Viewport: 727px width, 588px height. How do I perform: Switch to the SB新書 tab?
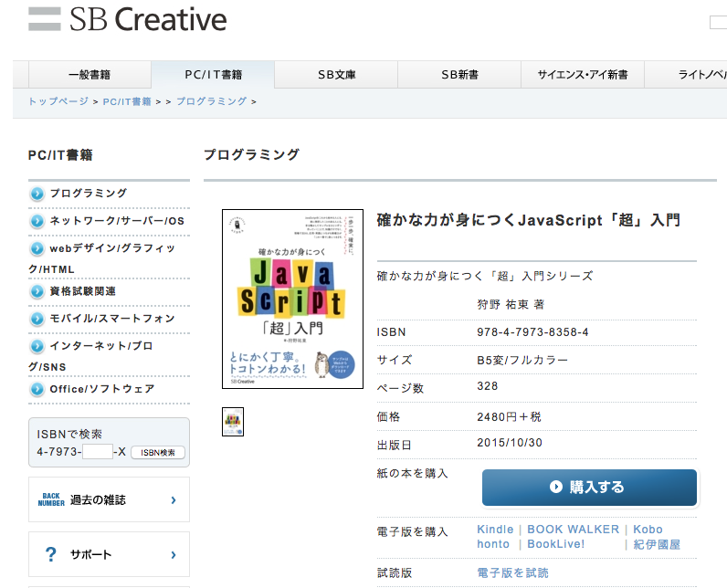(x=459, y=75)
